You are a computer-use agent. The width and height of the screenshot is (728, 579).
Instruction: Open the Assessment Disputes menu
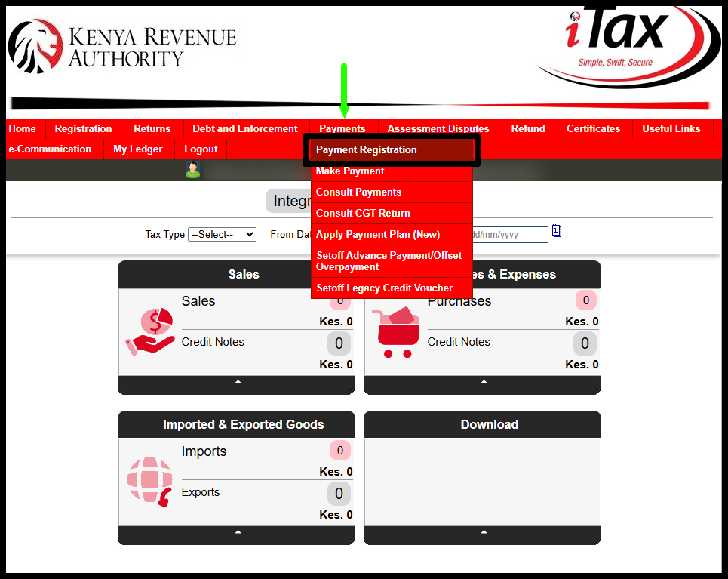click(x=438, y=129)
